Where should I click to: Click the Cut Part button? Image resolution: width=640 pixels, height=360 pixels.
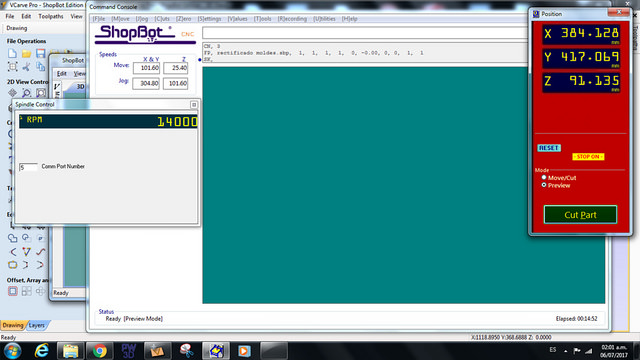coord(580,215)
